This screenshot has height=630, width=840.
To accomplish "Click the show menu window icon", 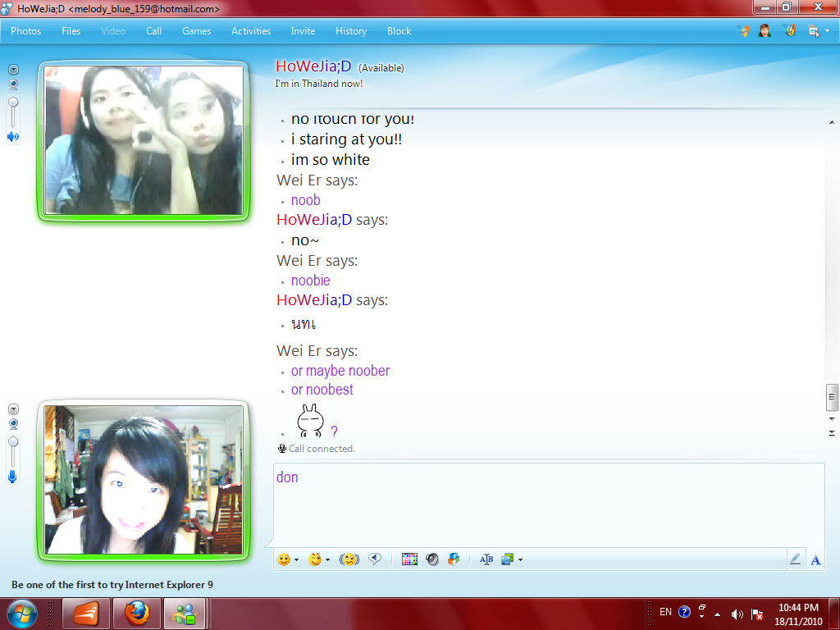I will [814, 31].
